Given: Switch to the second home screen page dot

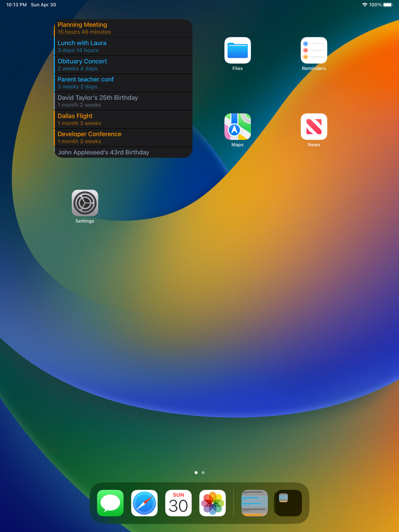Looking at the screenshot, I should pyautogui.click(x=203, y=473).
